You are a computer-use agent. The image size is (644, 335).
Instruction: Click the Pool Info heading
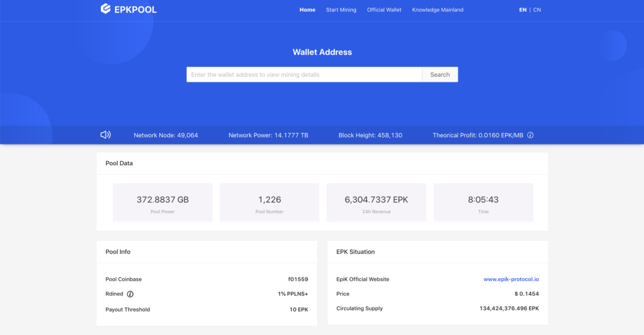click(118, 252)
